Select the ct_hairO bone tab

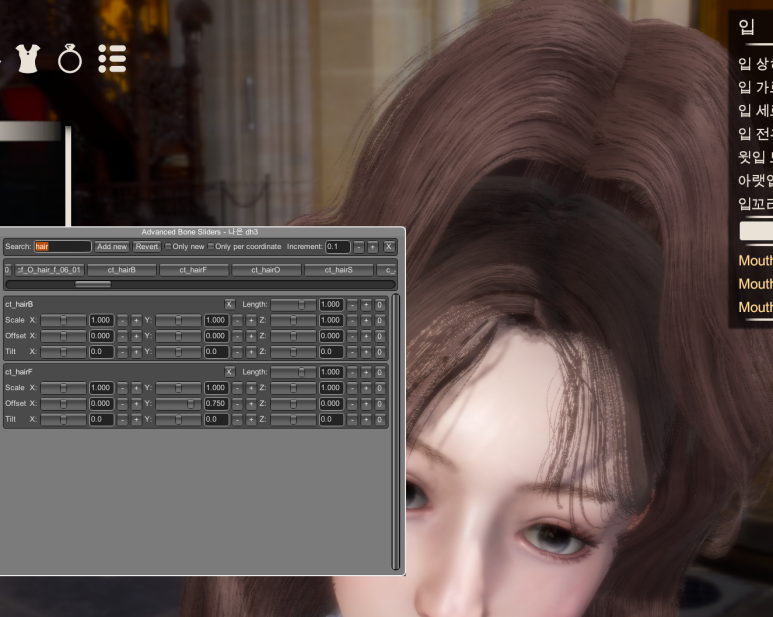pos(265,270)
